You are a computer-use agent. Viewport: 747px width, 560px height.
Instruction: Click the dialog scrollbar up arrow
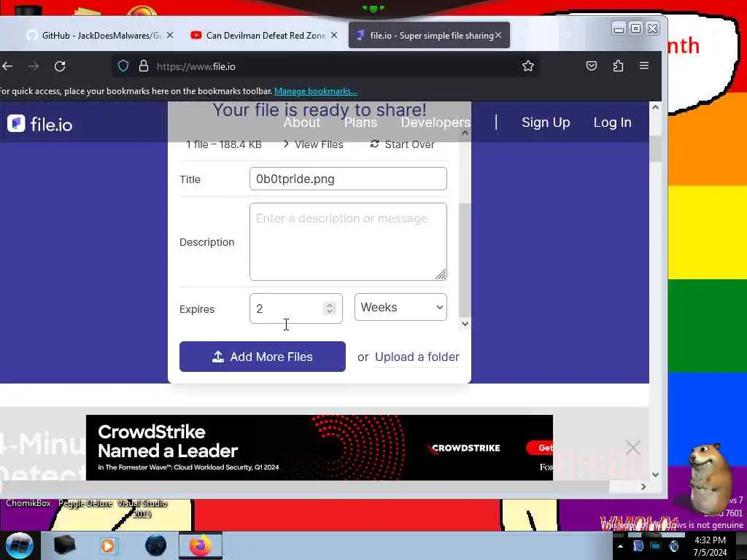click(465, 134)
